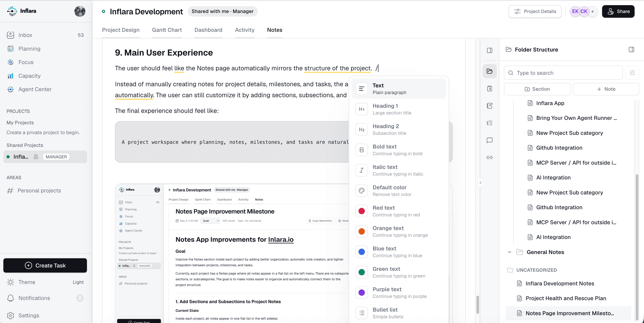This screenshot has height=323, width=644.
Task: Select Notes Page Improvement Milestone note
Action: tap(568, 313)
